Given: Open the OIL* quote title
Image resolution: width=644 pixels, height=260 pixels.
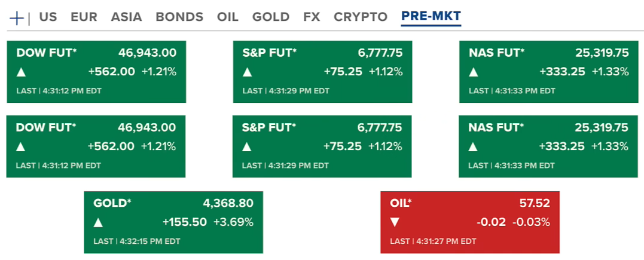Looking at the screenshot, I should click(x=401, y=203).
